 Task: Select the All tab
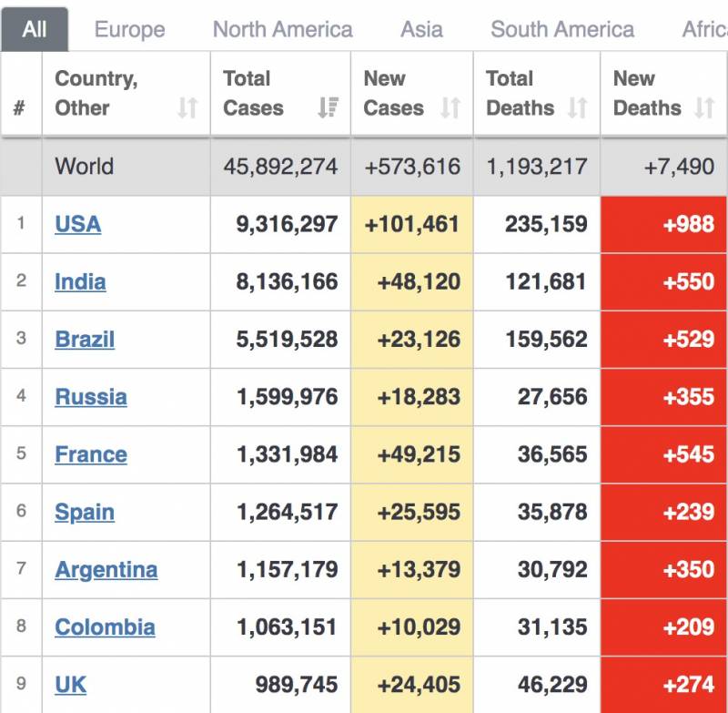(x=35, y=30)
